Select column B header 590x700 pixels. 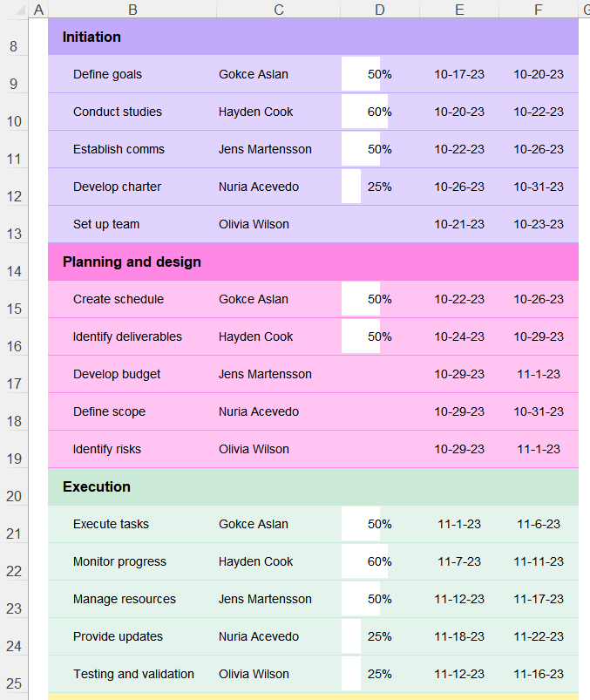tap(132, 10)
